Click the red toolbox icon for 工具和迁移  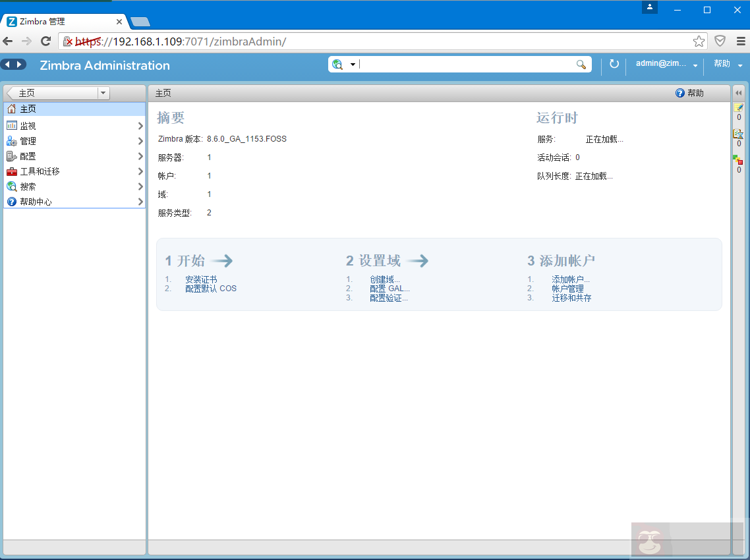(11, 171)
